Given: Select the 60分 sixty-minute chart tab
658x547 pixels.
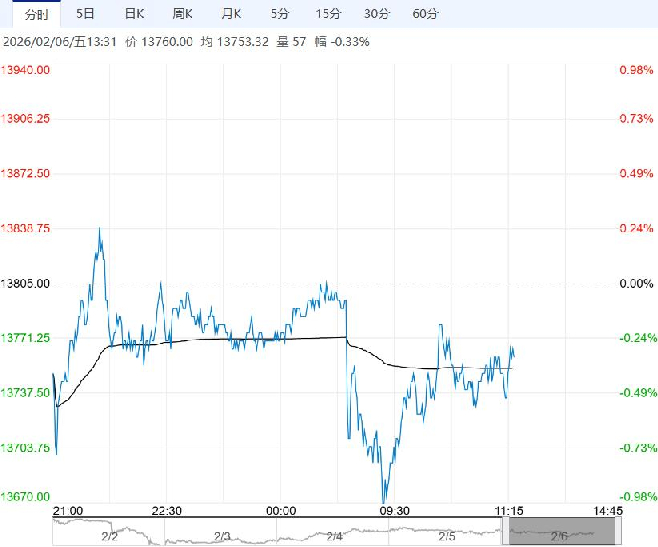Looking at the screenshot, I should coord(425,14).
